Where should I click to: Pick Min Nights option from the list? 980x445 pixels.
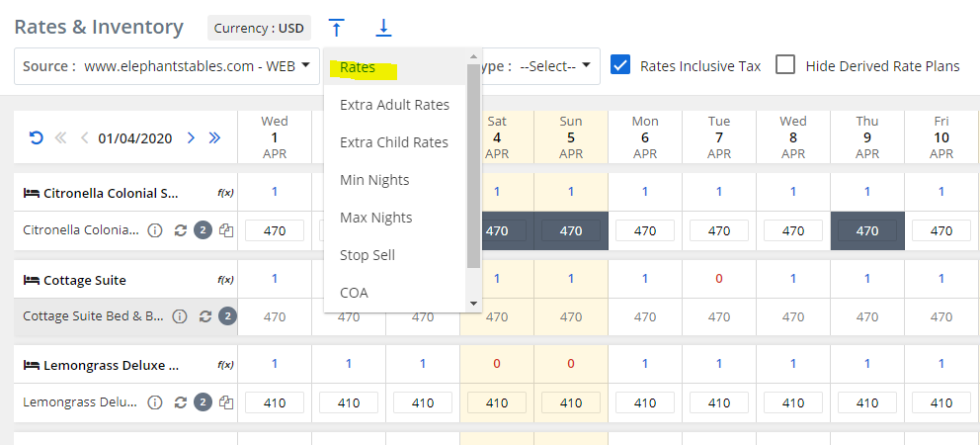pos(373,180)
